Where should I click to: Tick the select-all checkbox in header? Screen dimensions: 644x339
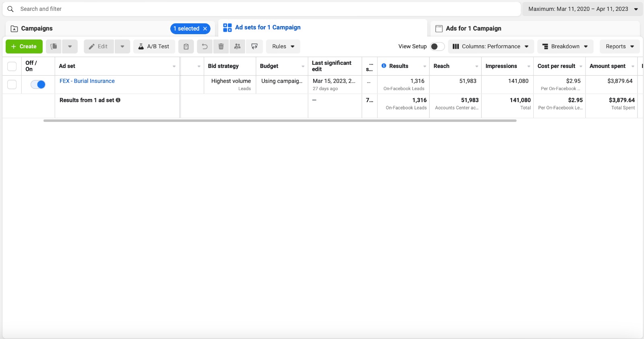(12, 66)
